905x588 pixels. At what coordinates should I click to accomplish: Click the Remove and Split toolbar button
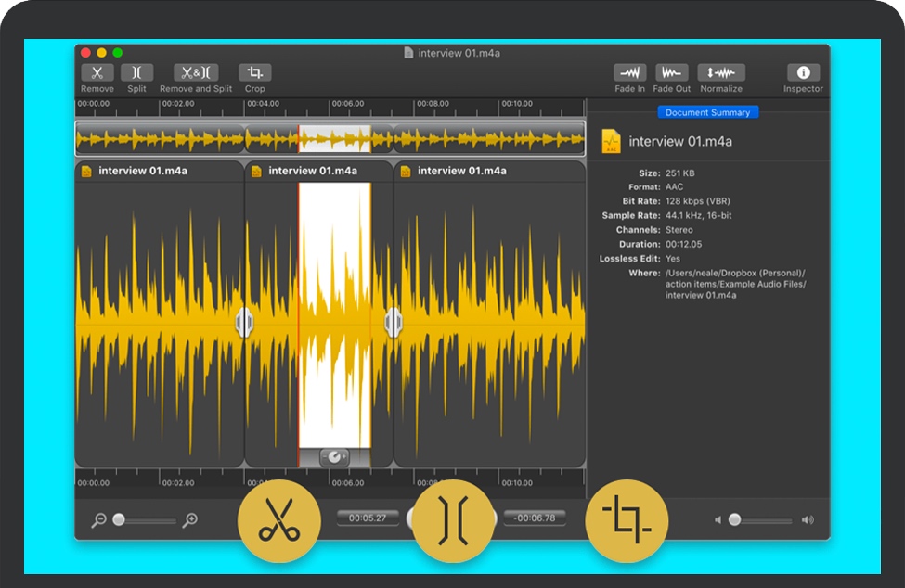(196, 73)
